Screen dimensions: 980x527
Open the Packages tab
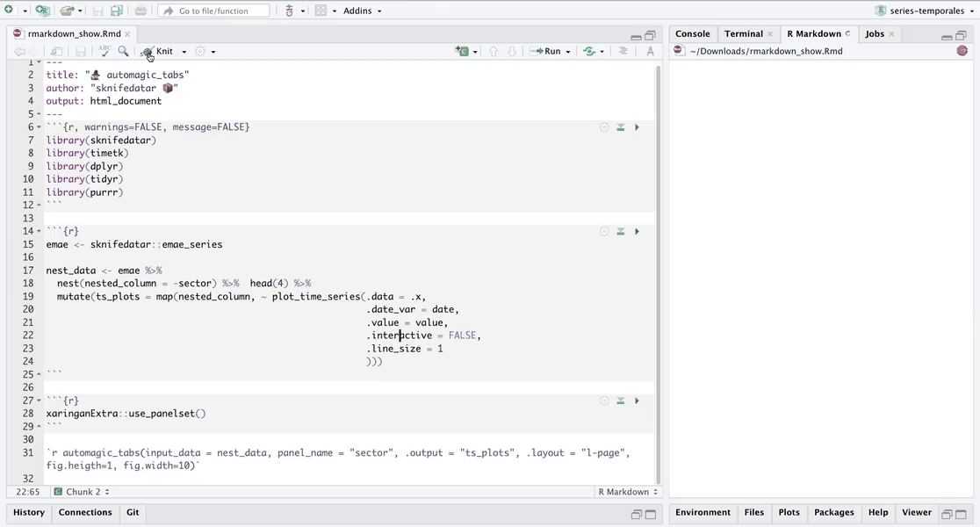click(x=833, y=512)
